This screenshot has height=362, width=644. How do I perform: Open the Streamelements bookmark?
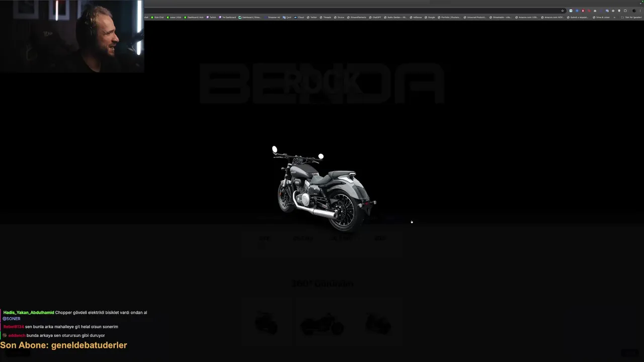click(x=357, y=17)
